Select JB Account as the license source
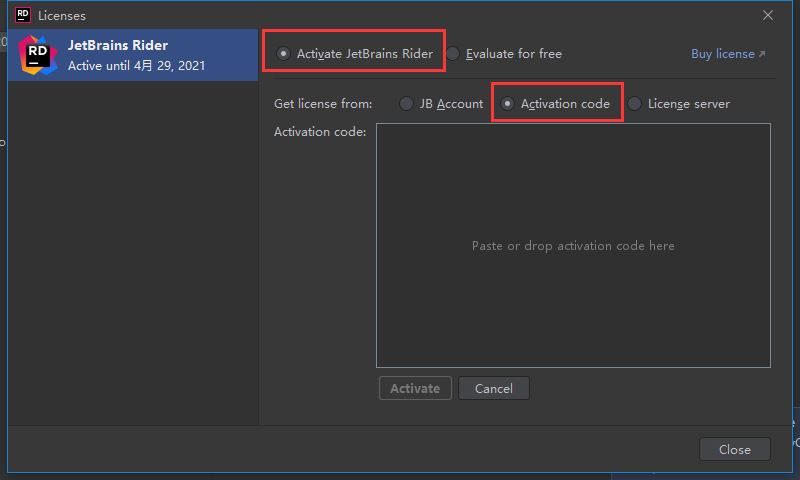 pos(406,104)
